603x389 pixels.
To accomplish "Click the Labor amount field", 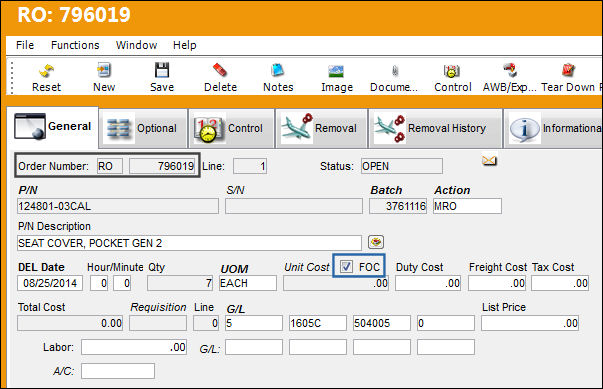I will coord(134,347).
